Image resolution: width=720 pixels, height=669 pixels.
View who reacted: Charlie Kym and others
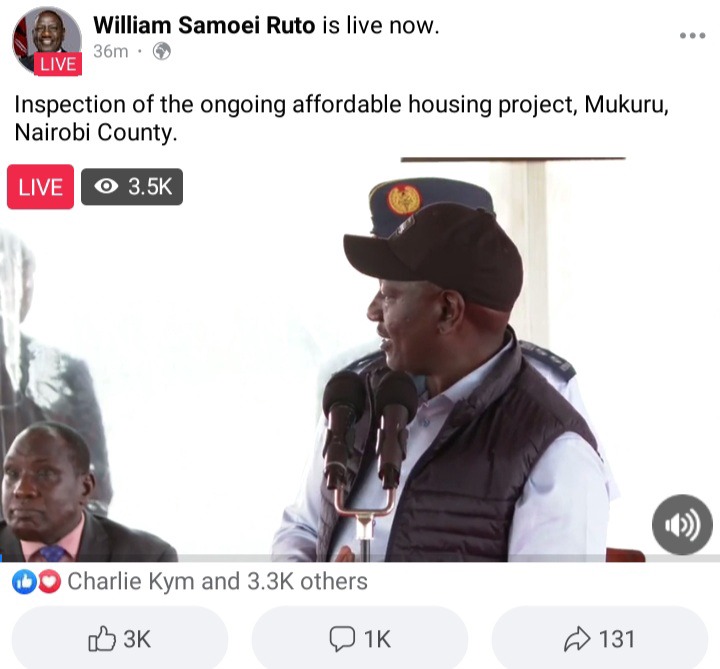click(217, 581)
